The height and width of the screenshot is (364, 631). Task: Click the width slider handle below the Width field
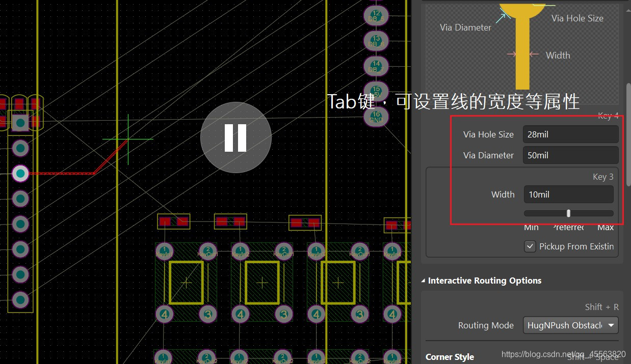(568, 213)
